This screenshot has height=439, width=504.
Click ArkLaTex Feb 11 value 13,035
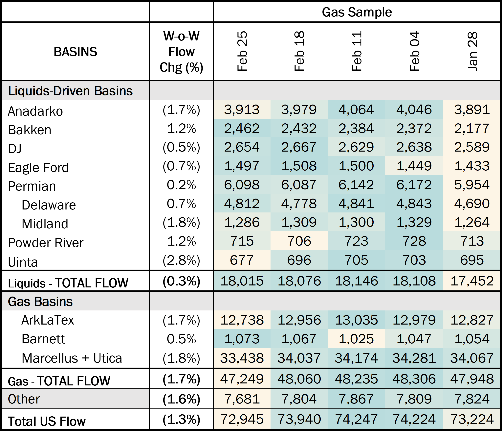[356, 320]
